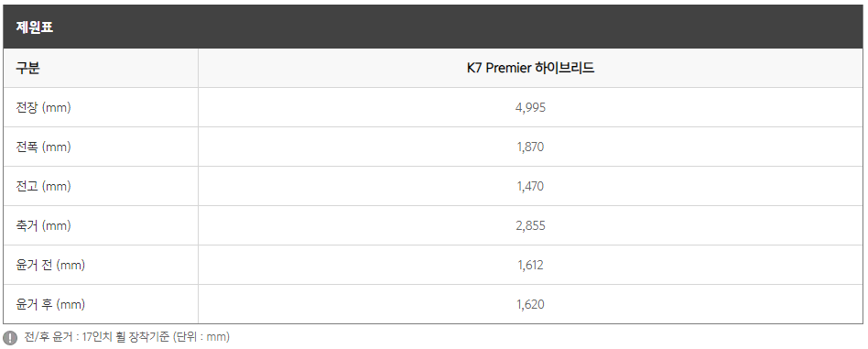Image resolution: width=868 pixels, height=349 pixels.
Task: Select the 1,470 height value
Action: click(530, 186)
